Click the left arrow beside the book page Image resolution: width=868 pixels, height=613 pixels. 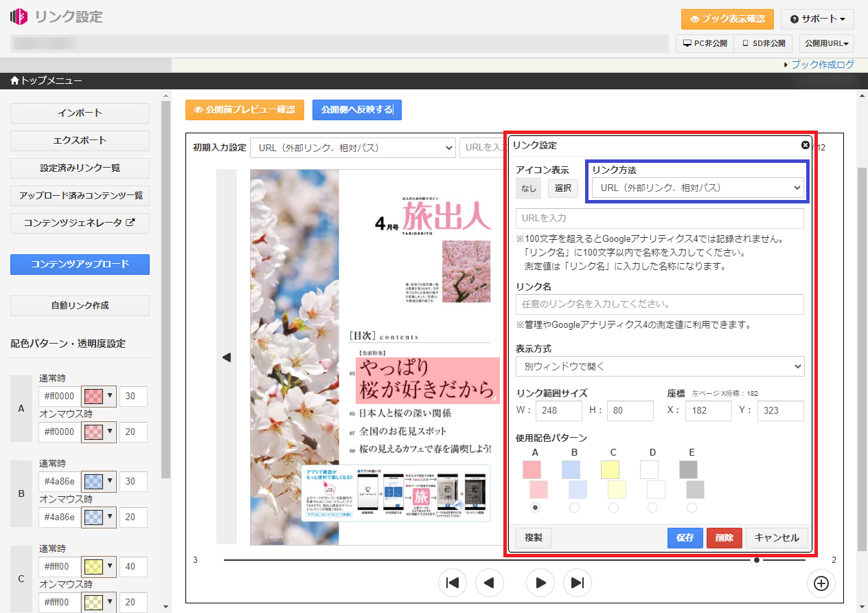click(x=227, y=357)
